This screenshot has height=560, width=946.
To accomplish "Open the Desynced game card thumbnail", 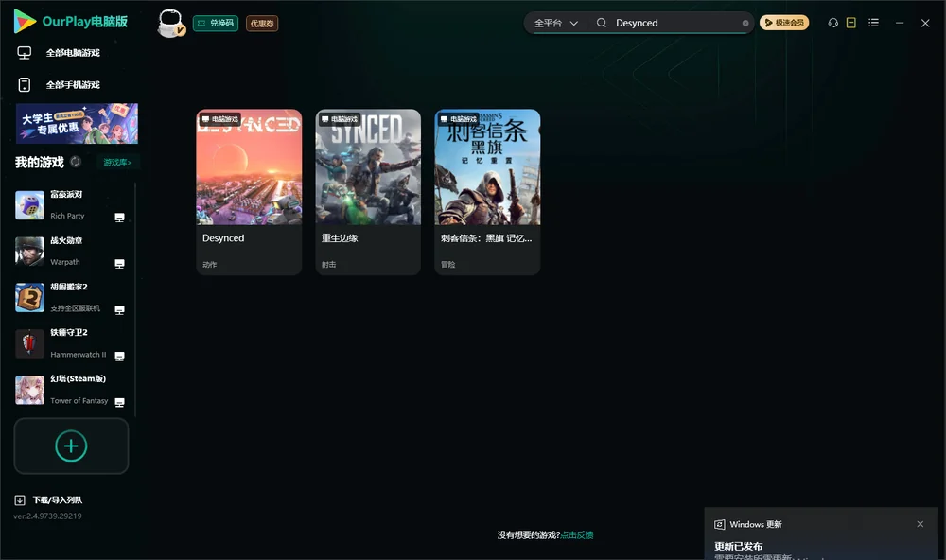I will pyautogui.click(x=249, y=167).
